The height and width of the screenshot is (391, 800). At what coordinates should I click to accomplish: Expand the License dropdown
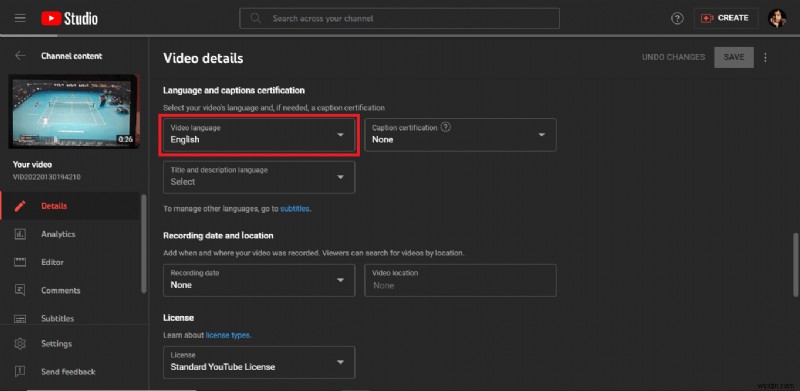pos(259,362)
